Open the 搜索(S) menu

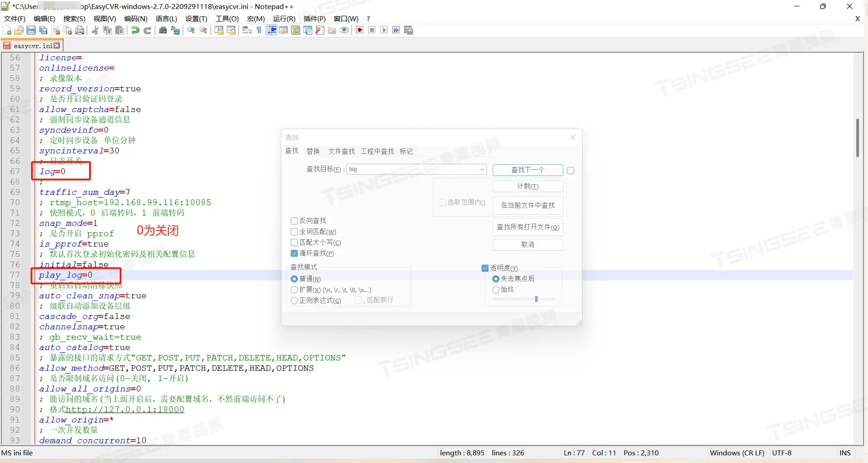[x=74, y=18]
